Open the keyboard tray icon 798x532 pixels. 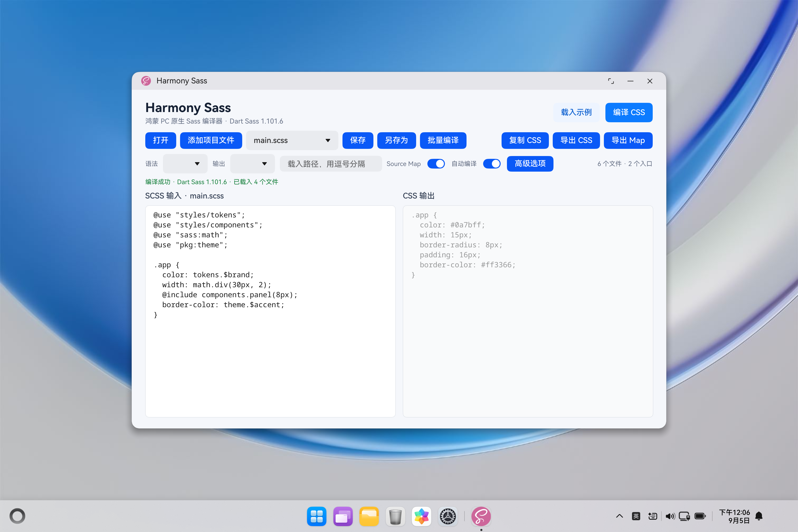[x=652, y=516]
